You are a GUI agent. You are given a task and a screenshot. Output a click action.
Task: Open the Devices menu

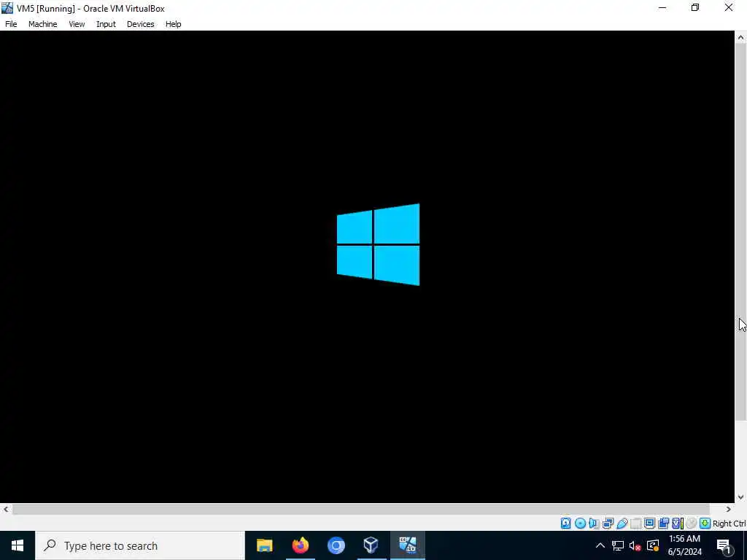tap(140, 24)
